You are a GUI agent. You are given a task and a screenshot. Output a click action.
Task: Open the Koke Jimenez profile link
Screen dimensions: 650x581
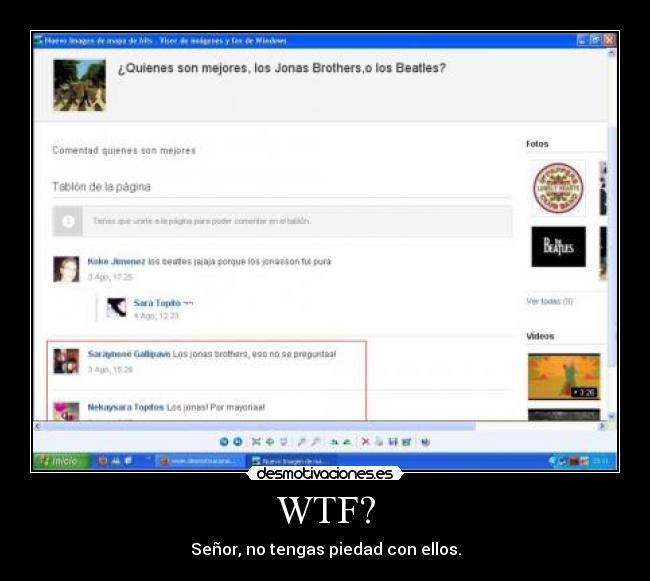point(116,261)
